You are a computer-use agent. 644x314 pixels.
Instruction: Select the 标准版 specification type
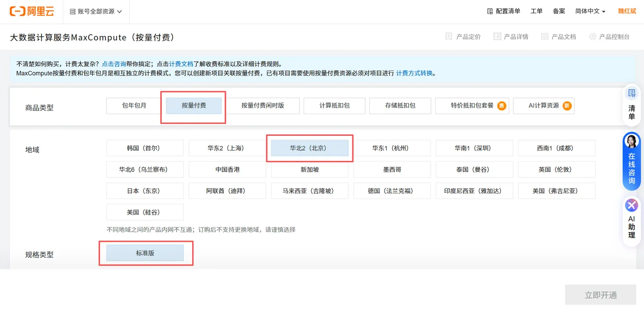point(145,253)
